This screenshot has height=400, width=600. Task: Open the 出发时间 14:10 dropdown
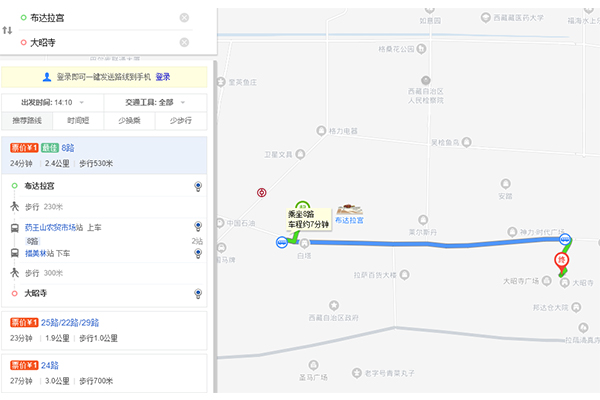(49, 102)
